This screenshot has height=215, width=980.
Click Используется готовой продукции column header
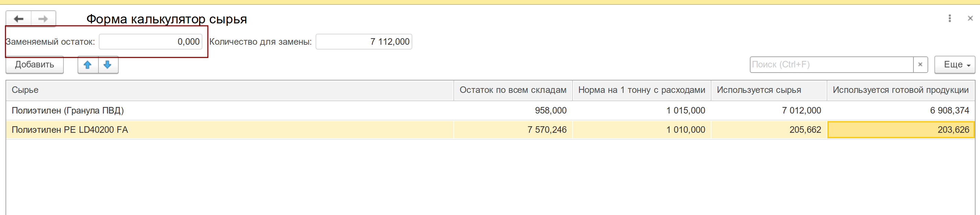900,90
